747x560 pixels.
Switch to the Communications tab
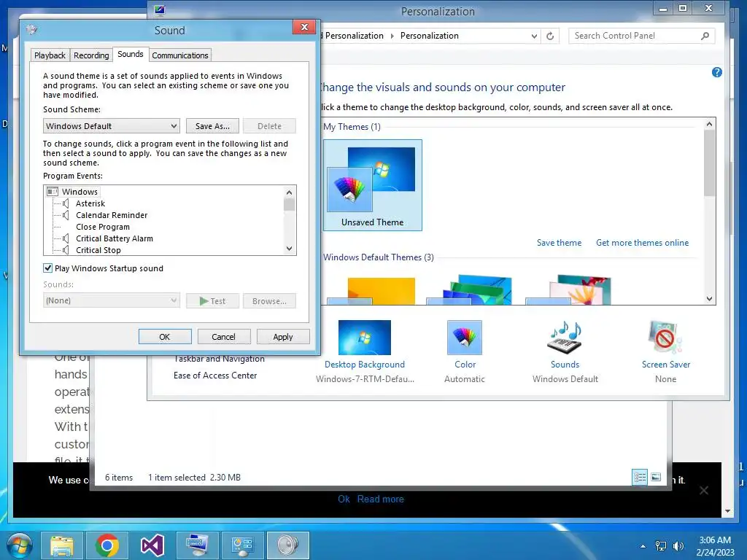tap(180, 55)
